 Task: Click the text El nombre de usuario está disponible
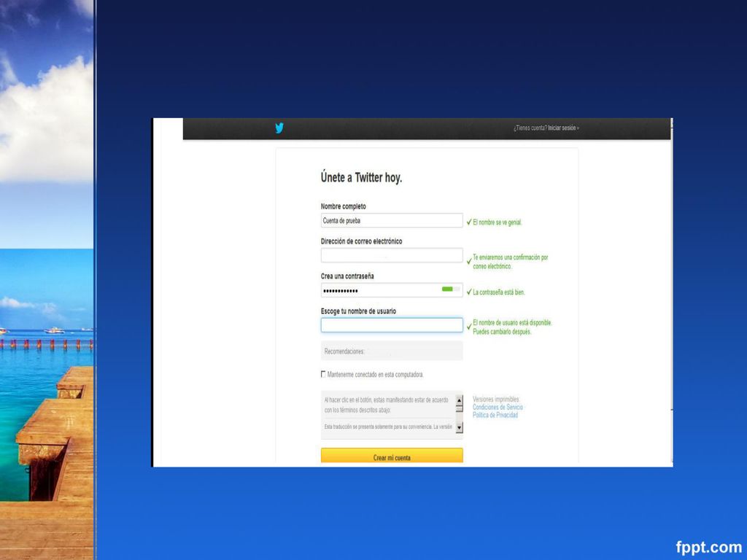512,322
